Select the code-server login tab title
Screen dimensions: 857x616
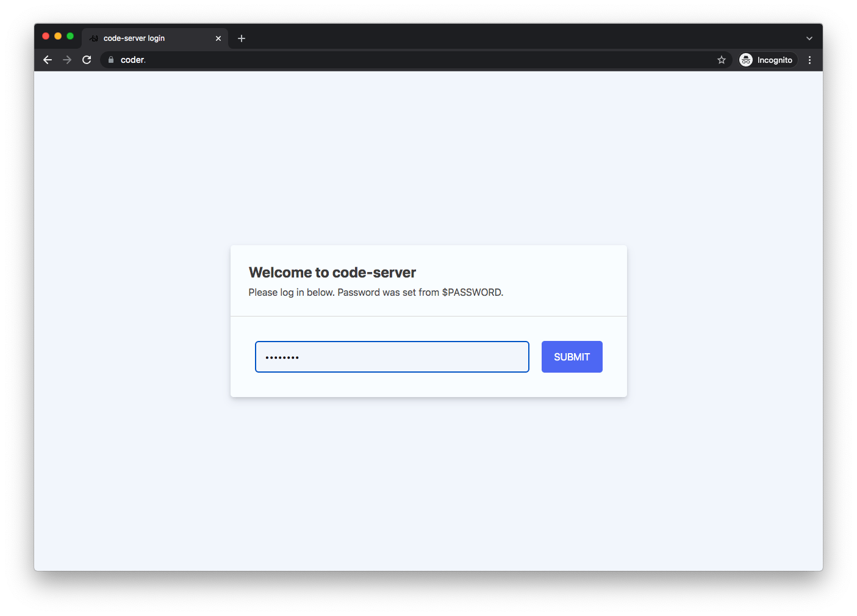click(134, 38)
